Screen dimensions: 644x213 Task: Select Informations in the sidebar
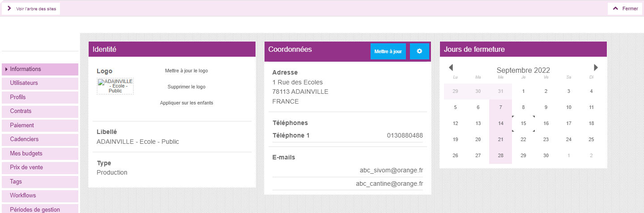coord(40,69)
